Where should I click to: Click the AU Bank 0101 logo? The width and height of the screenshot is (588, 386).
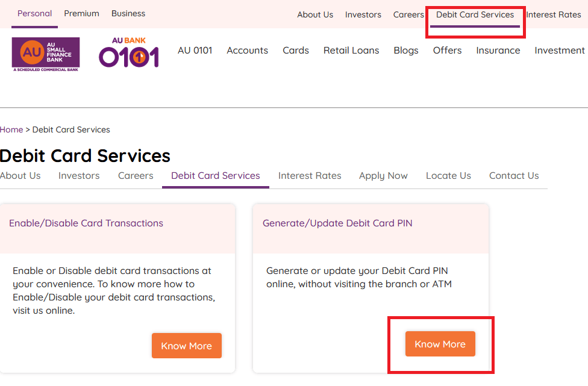[x=129, y=53]
